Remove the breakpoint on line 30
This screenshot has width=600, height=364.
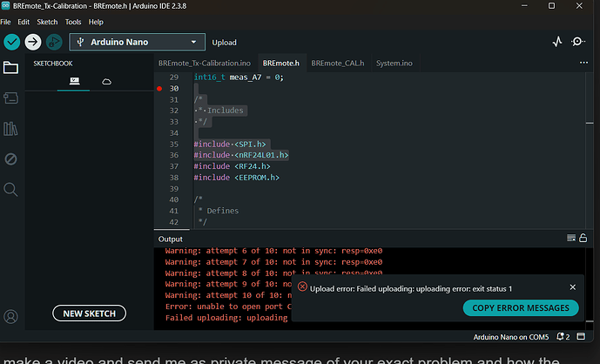[x=159, y=89]
